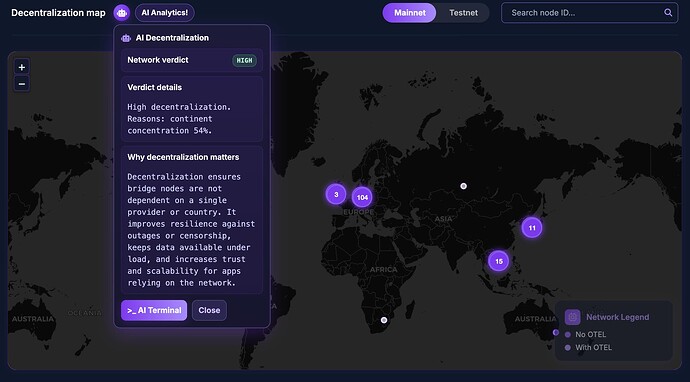The image size is (690, 382).
Task: Click the purple node near eastern Australia
Action: (556, 332)
